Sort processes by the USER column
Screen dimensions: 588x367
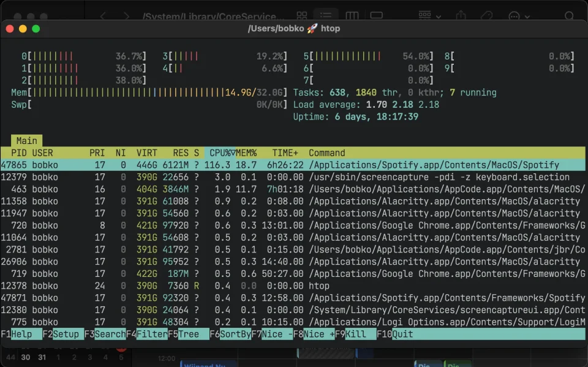coord(42,153)
